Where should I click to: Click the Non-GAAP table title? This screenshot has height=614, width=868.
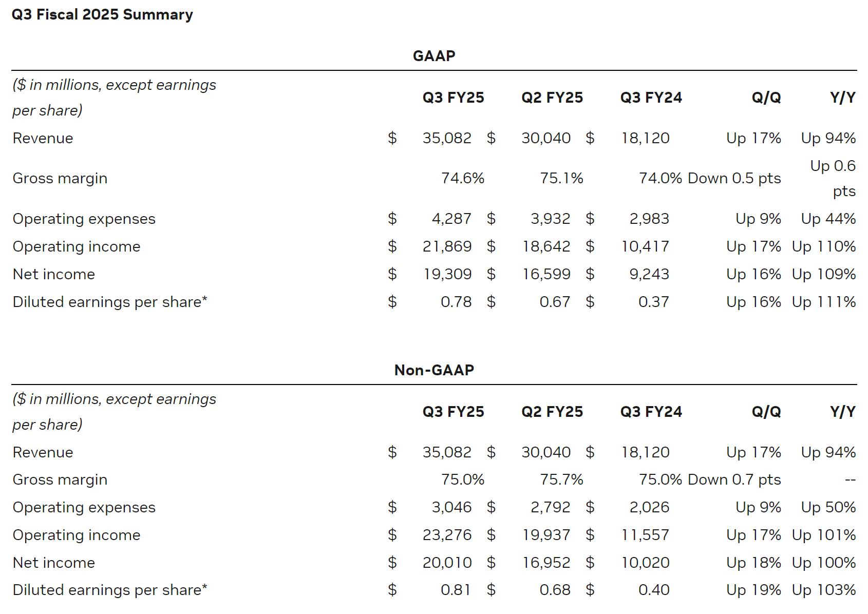tap(434, 370)
